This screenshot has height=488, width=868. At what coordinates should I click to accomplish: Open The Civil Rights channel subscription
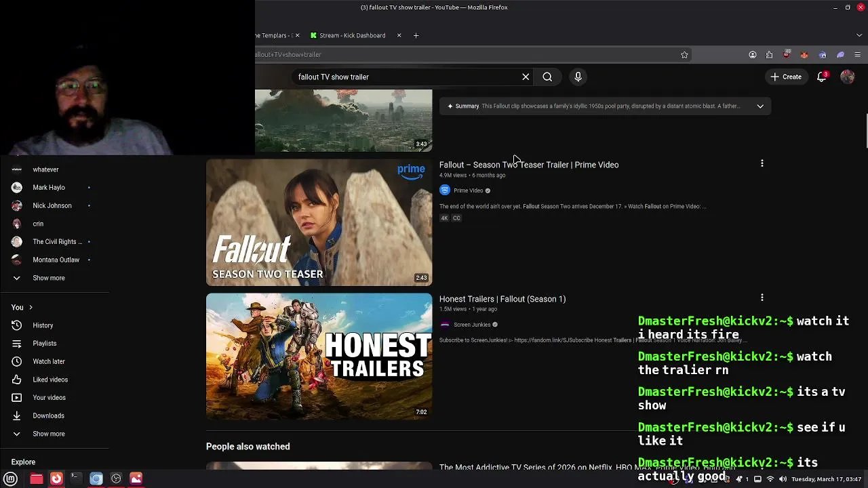pos(58,242)
